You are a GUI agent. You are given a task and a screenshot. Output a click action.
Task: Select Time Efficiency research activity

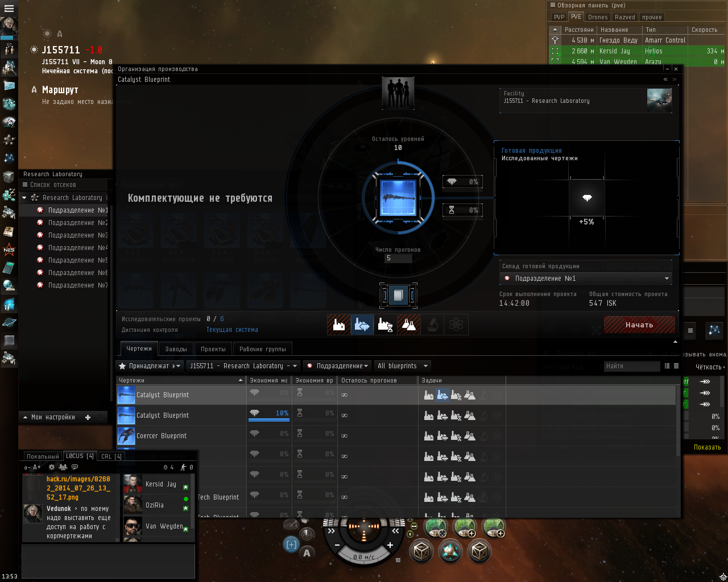coord(386,325)
